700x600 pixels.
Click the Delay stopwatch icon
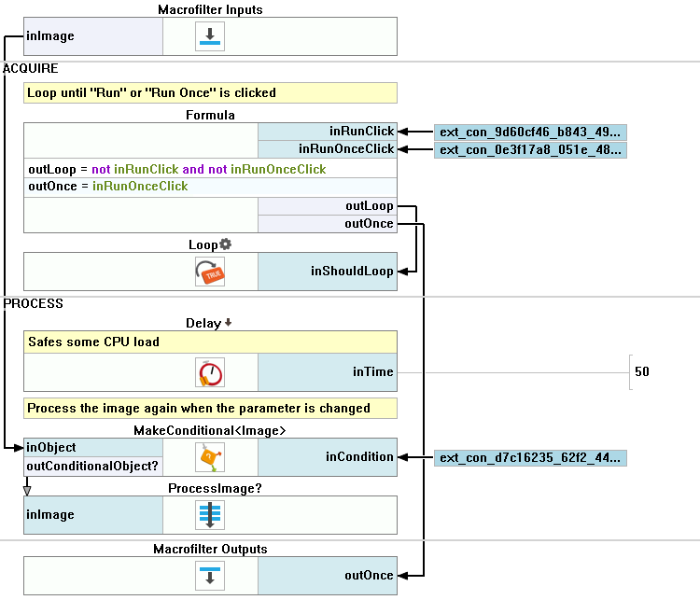point(210,372)
